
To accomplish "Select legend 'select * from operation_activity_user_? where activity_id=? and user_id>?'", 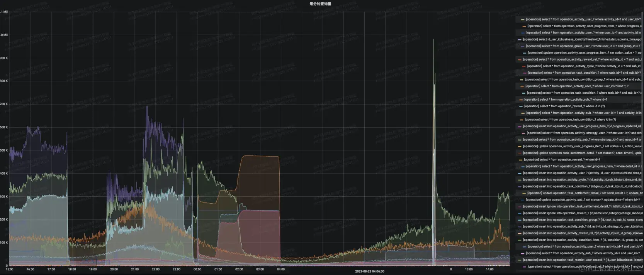I will pyautogui.click(x=585, y=246).
